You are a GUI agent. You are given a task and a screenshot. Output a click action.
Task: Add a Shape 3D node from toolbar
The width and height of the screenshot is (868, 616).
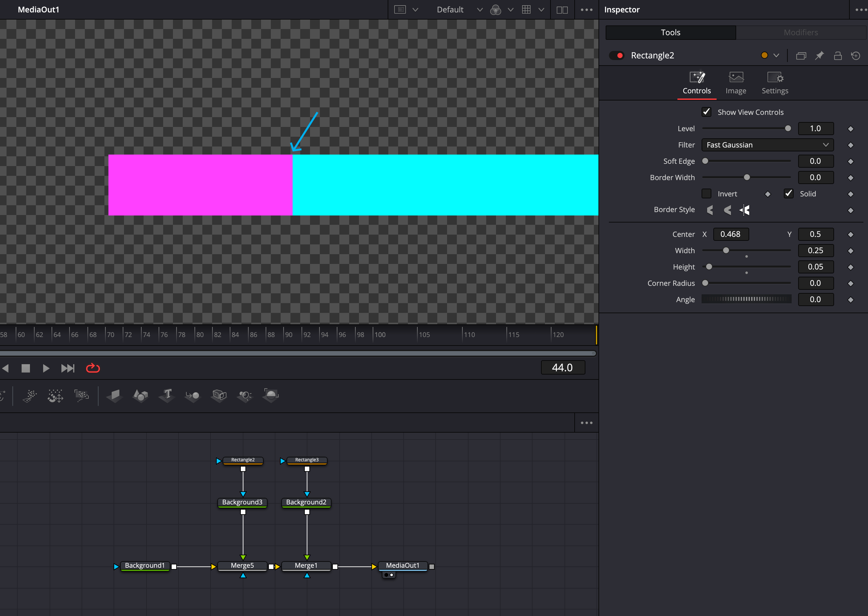(x=140, y=396)
